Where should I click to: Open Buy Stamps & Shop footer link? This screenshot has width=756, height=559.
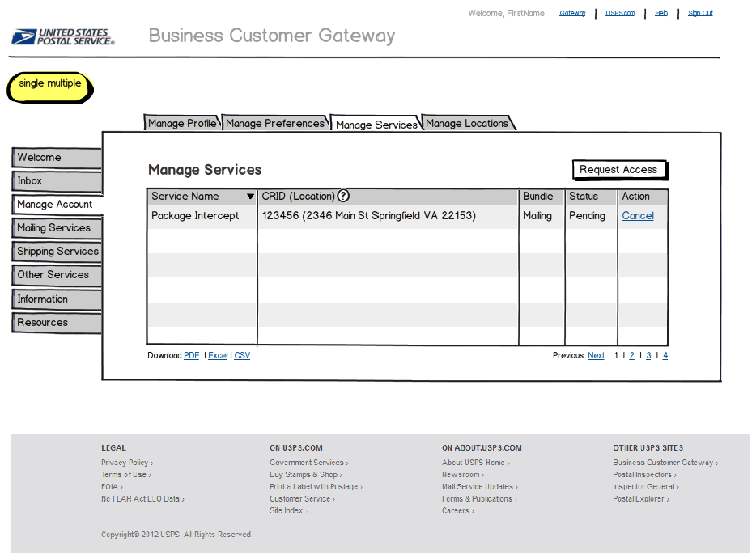[x=306, y=475]
